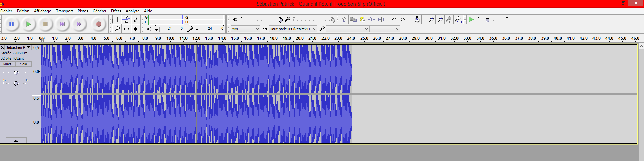Skip to start of the track
Screen dimensions: 644x161
pos(62,24)
